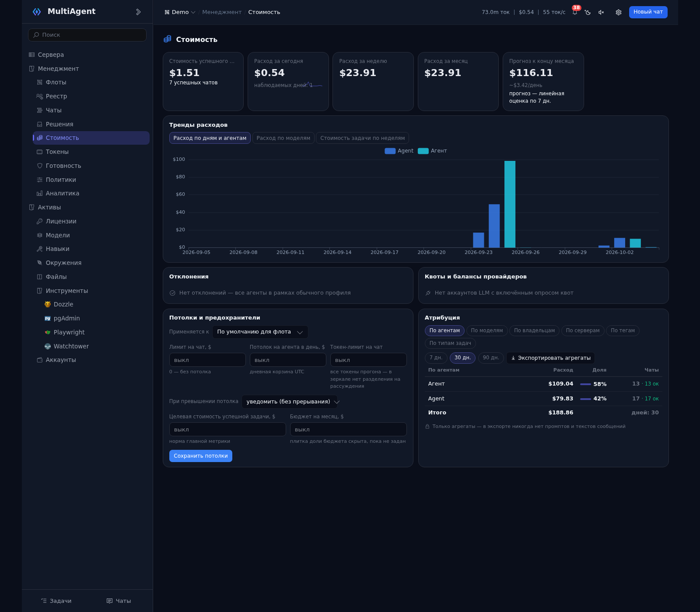Click the Бюджет на месяц input

coord(348,429)
